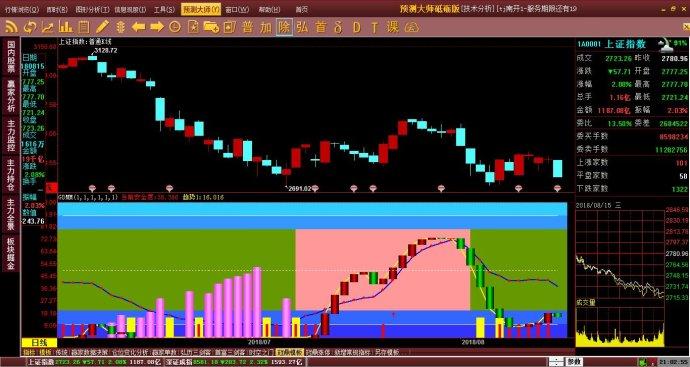Open the highlighted 预测大师(Y) menu
Image resolution: width=690 pixels, height=367 pixels.
pos(201,9)
